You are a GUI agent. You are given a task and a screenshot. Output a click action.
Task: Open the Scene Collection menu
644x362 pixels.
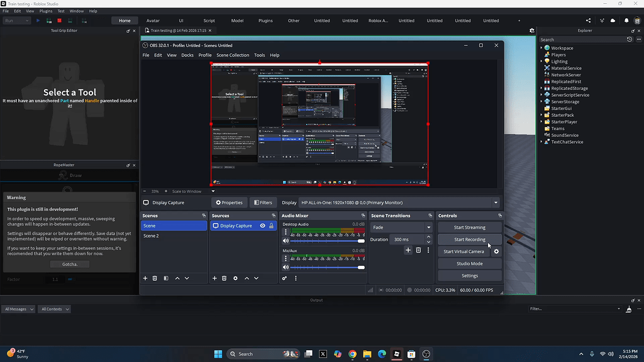[x=233, y=55]
